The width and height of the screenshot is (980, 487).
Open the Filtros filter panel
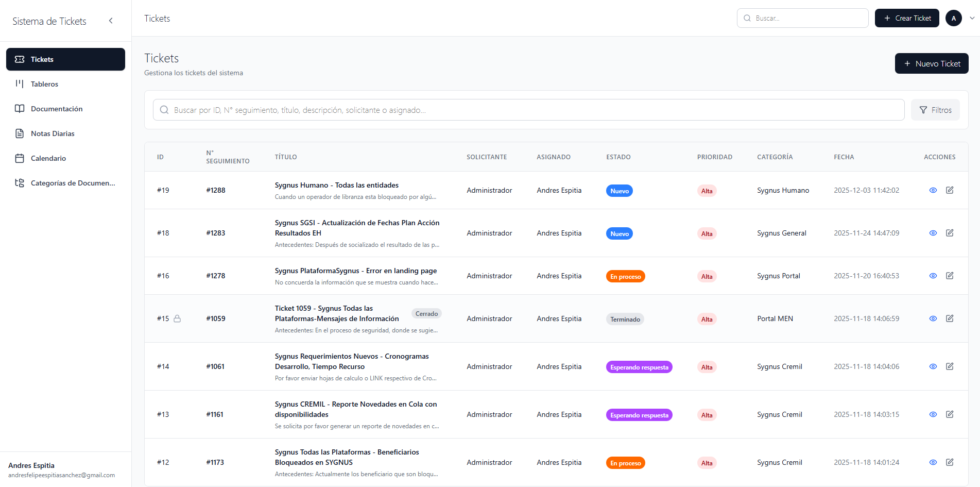click(935, 110)
